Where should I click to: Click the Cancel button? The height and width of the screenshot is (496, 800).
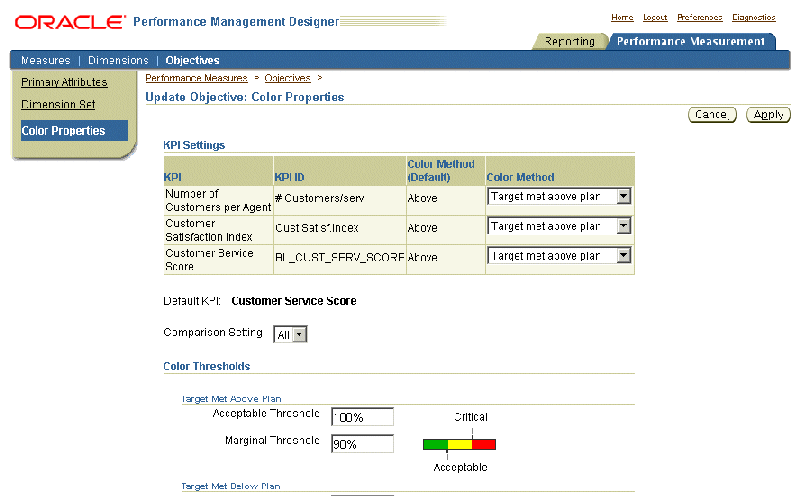point(712,114)
